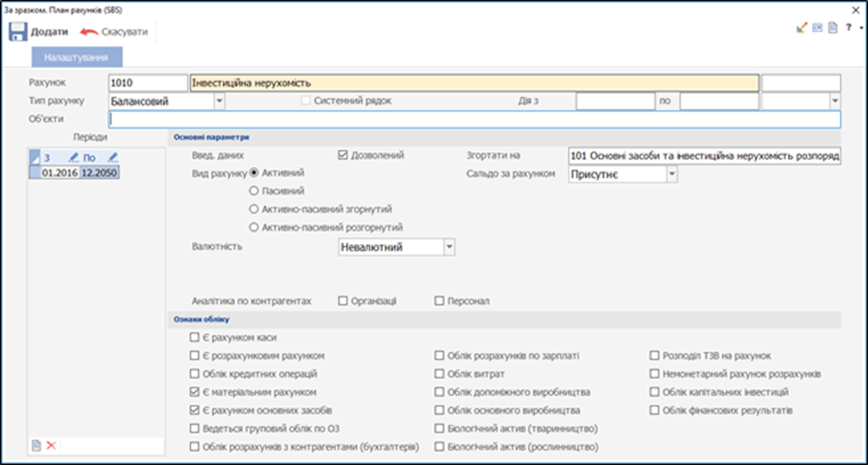
Task: Add new period with document icon under Періоди
Action: point(37,445)
